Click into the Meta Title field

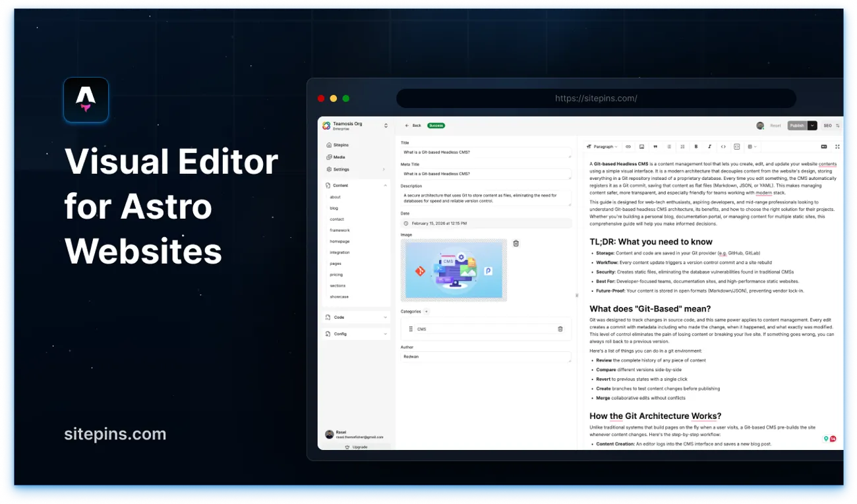tap(486, 174)
